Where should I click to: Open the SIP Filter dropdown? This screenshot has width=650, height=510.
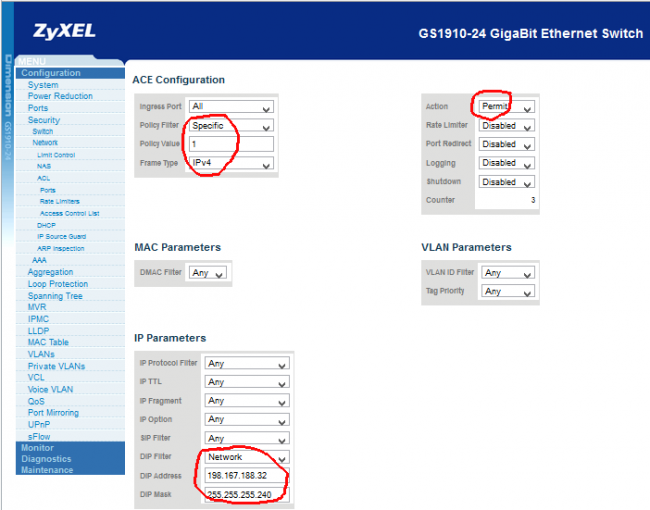[x=247, y=438]
